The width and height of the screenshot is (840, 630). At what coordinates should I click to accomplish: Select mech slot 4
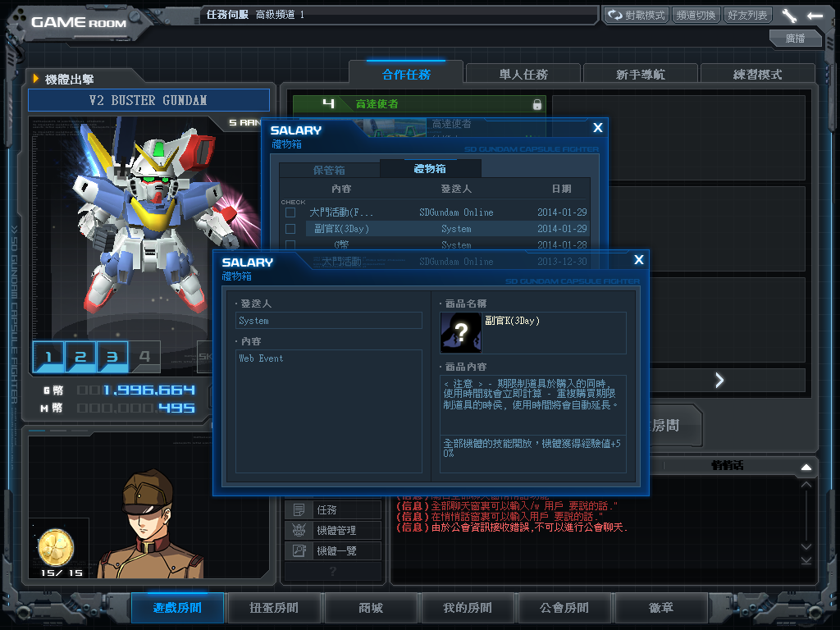pos(144,356)
